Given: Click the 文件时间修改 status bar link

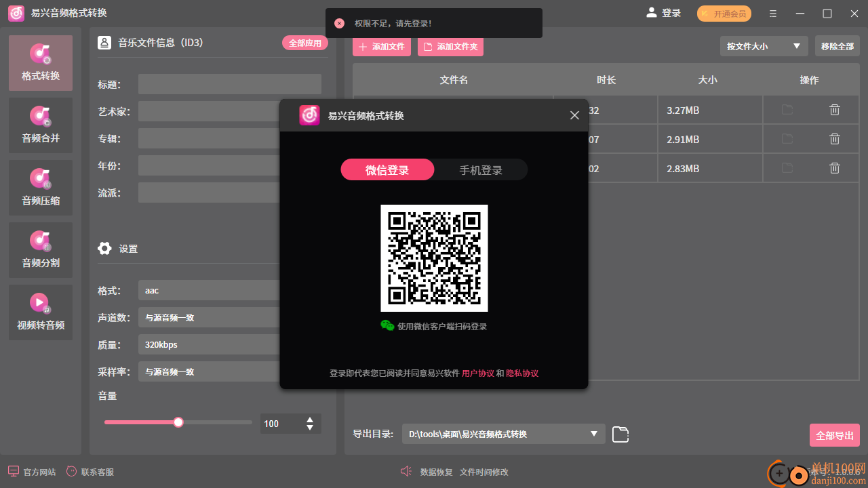Looking at the screenshot, I should coord(484,472).
